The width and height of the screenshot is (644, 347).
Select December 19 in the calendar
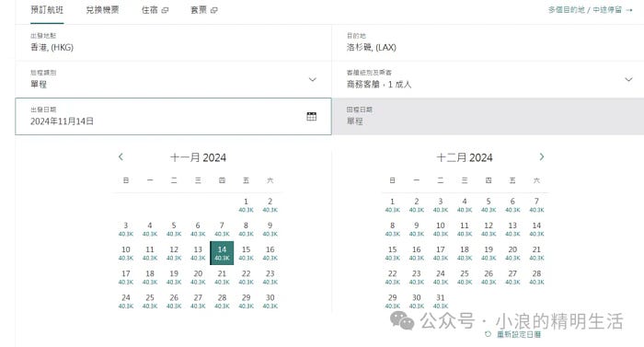pos(489,253)
